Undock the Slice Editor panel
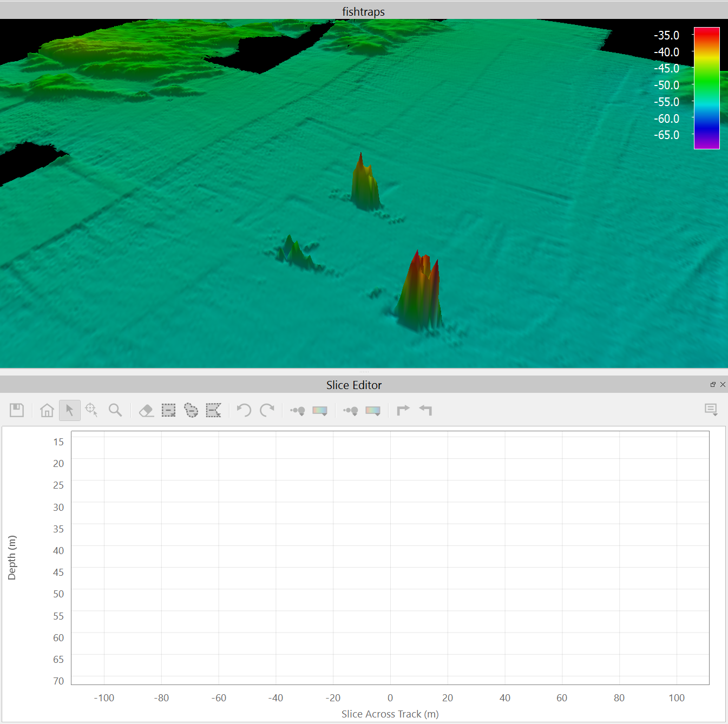Viewport: 728px width, 724px height. point(713,385)
